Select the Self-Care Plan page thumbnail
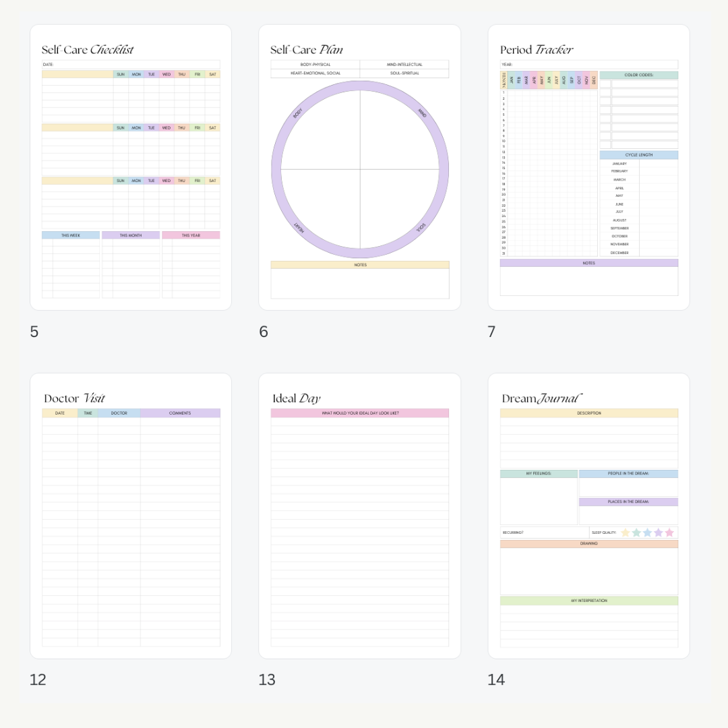728x728 pixels. [x=359, y=167]
